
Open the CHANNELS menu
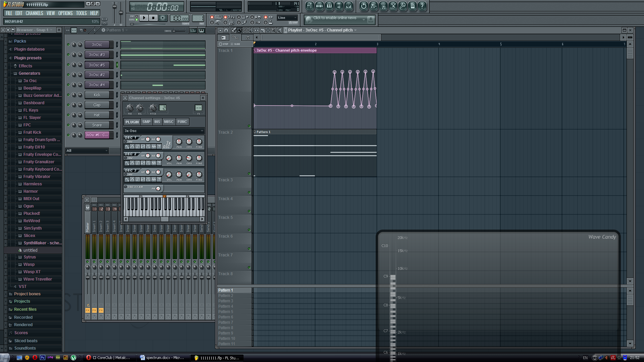click(34, 13)
